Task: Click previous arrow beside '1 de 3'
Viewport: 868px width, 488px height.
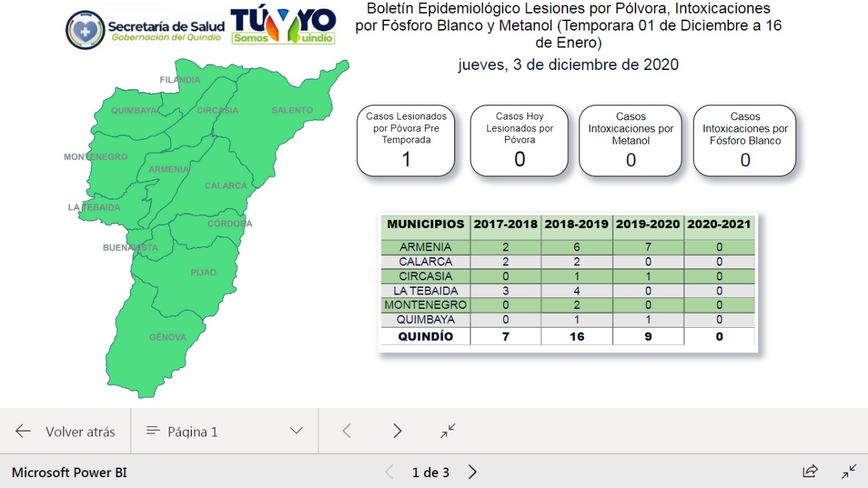Action: 389,472
